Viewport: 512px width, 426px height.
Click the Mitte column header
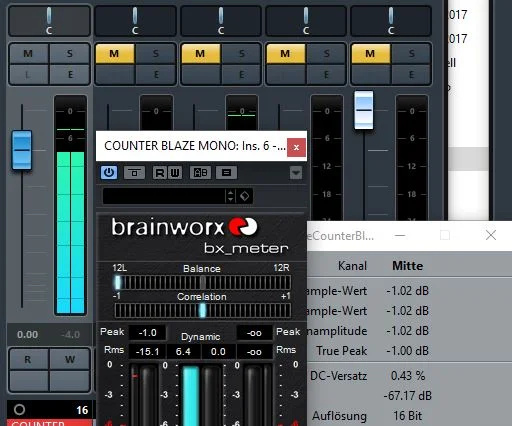point(407,266)
